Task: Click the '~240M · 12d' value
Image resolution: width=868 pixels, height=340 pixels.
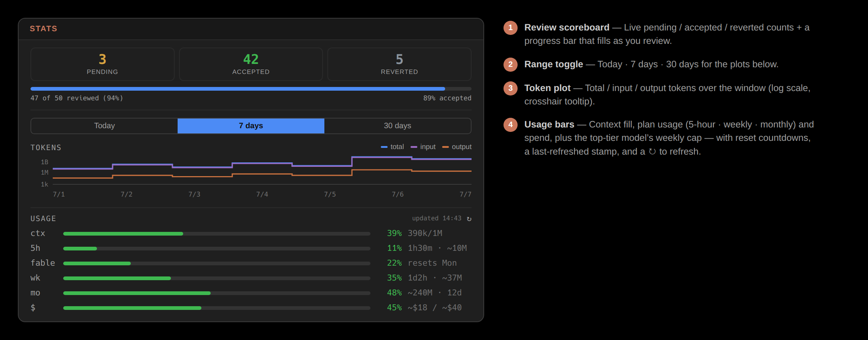Action: click(x=435, y=293)
